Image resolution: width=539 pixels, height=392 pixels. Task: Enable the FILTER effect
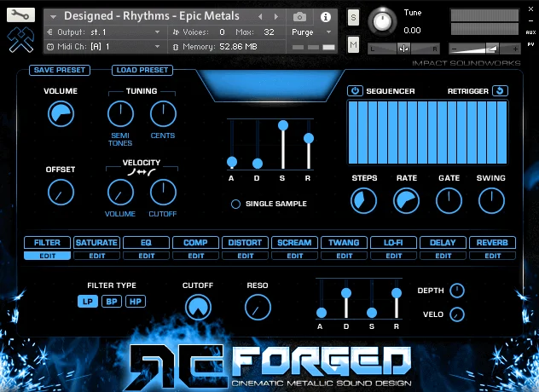(48, 243)
